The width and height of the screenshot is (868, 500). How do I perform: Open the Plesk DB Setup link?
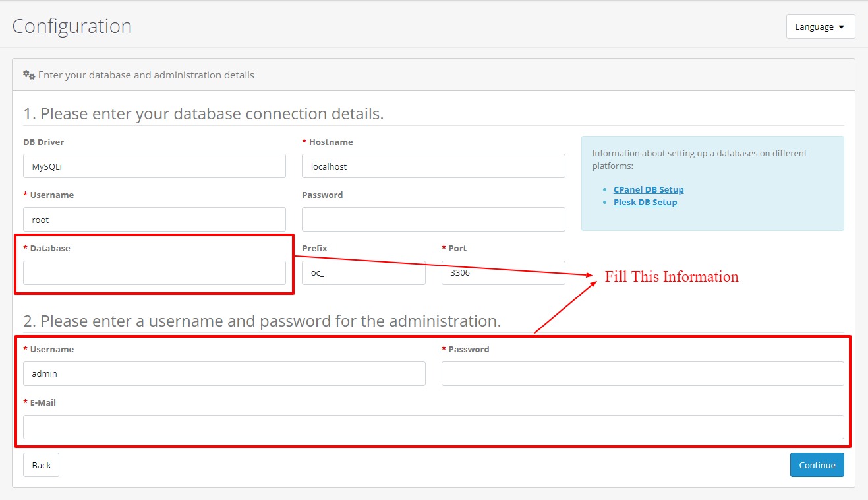pyautogui.click(x=645, y=202)
